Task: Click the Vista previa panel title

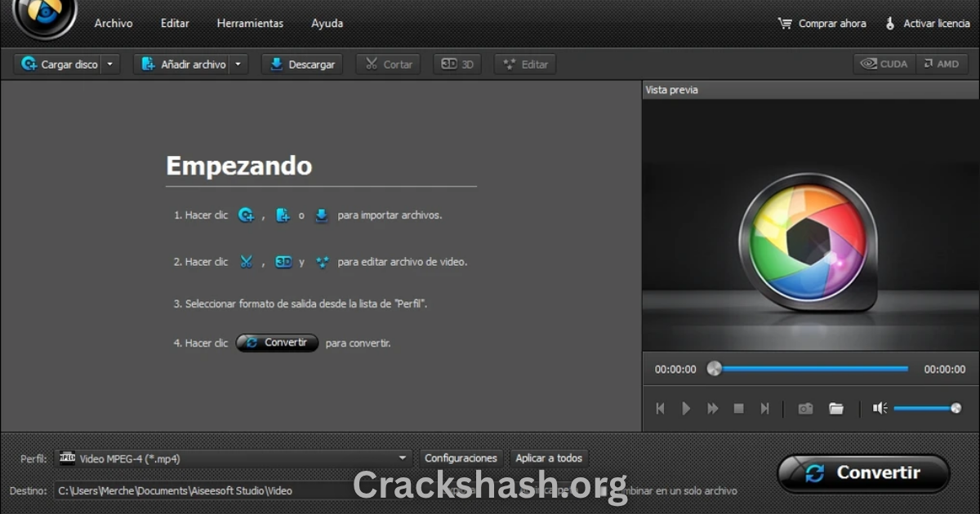Action: point(671,90)
